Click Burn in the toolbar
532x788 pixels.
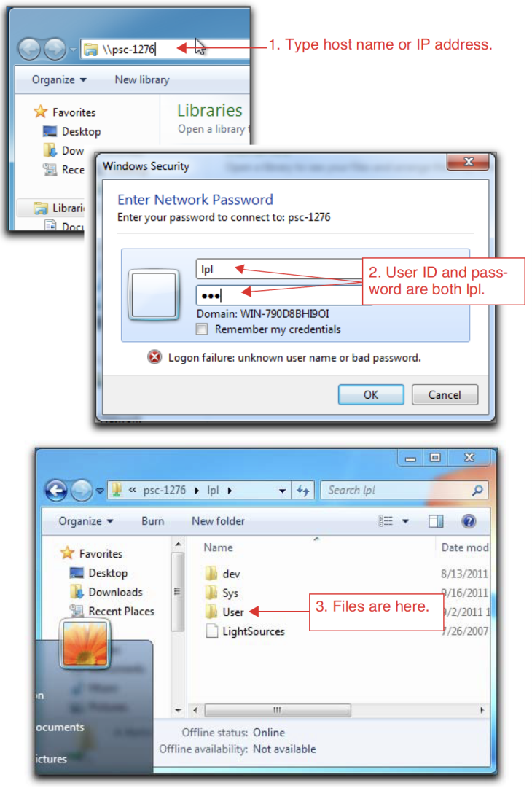(153, 521)
